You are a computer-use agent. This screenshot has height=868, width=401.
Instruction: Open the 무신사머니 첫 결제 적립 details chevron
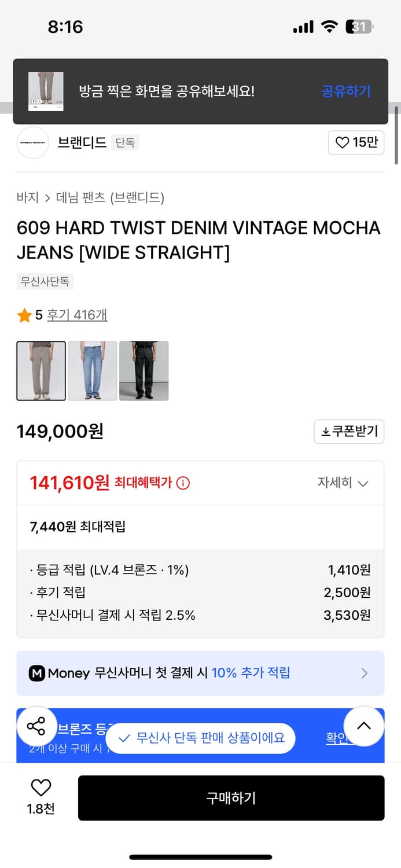pyautogui.click(x=364, y=673)
